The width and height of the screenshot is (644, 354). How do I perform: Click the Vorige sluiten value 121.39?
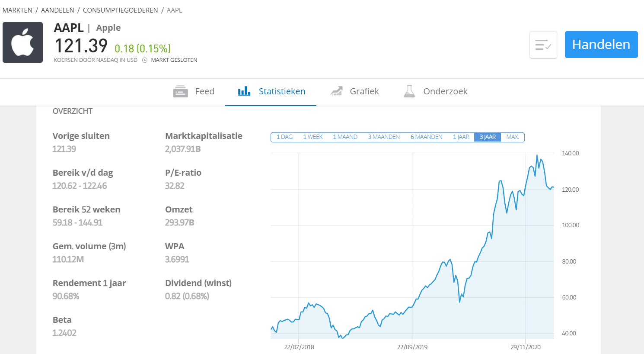coord(64,149)
